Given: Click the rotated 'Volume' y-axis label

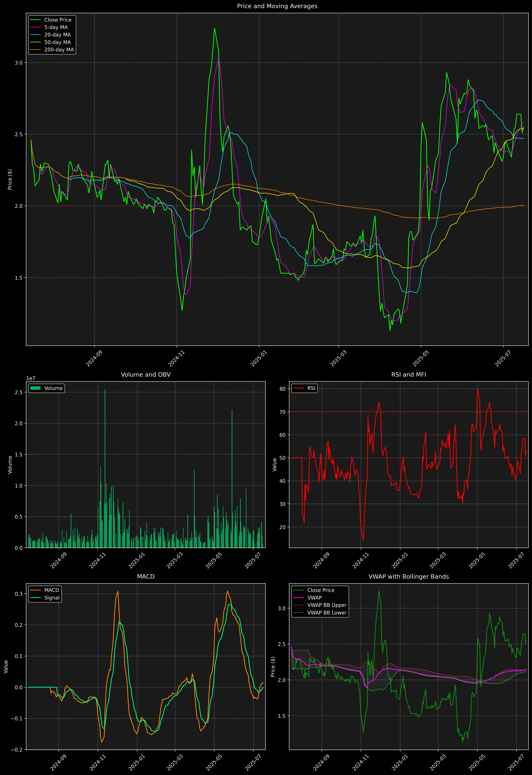Looking at the screenshot, I should tap(10, 464).
